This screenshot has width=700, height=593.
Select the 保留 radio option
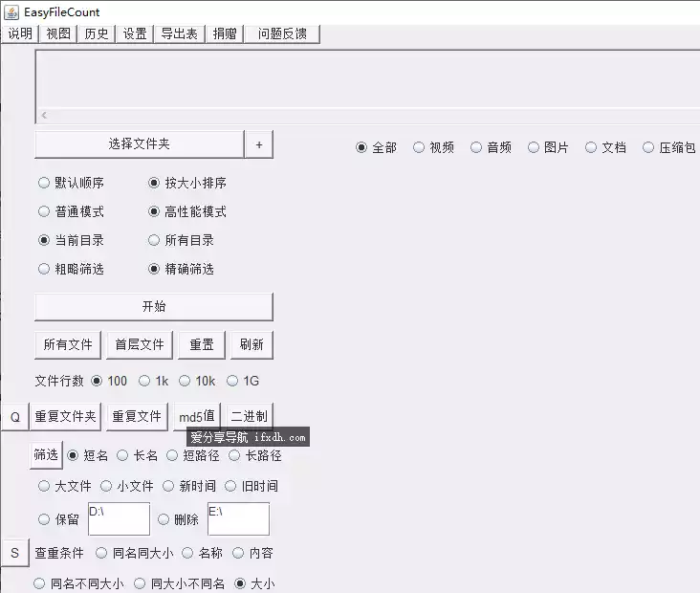(x=59, y=519)
